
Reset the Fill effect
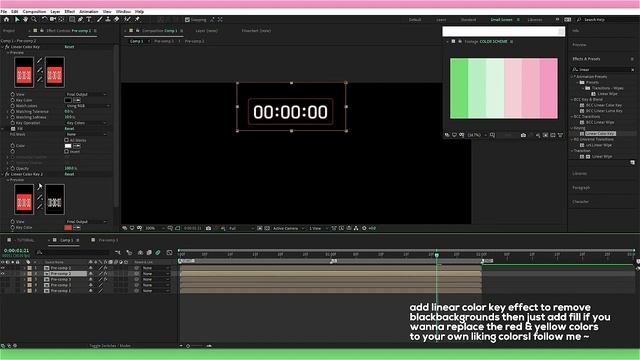pos(69,129)
